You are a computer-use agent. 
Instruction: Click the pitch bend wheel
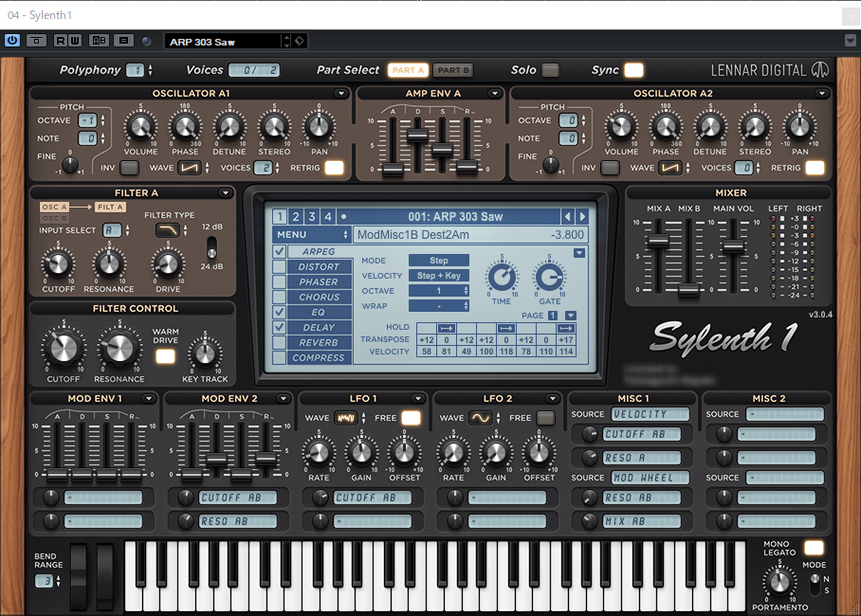pos(79,577)
